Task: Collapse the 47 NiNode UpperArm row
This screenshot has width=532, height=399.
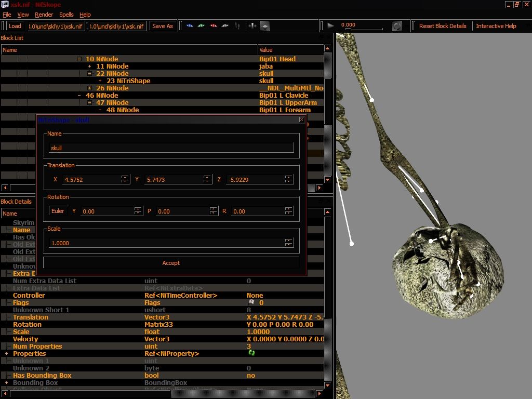Action: (89, 103)
